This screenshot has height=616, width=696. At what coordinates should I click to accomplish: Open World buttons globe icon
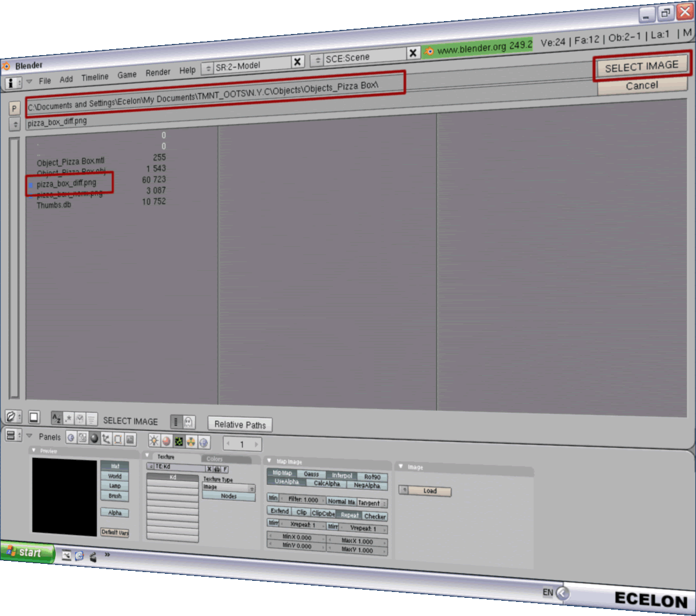203,443
